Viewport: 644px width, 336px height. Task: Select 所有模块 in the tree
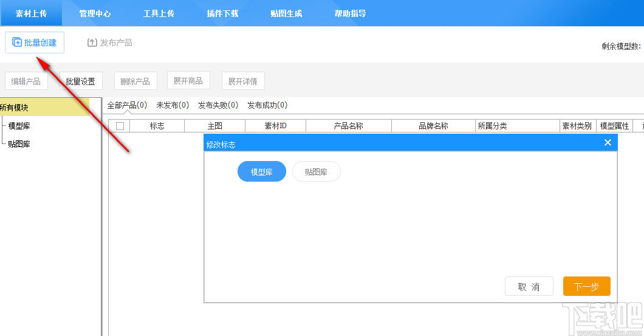44,107
